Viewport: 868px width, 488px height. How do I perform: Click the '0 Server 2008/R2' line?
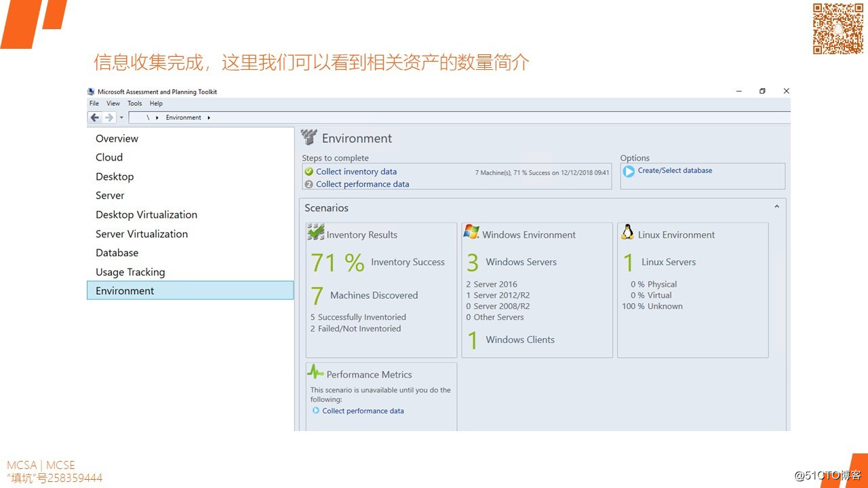[x=498, y=306]
